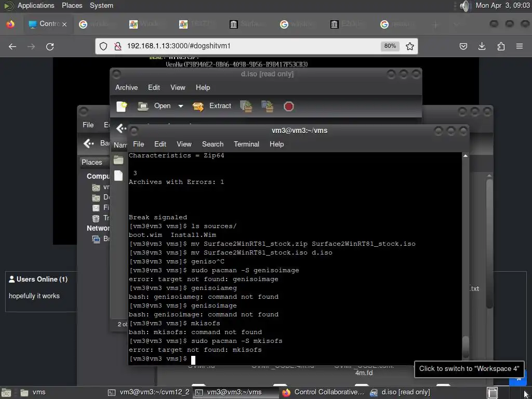Open the Places menu in top panel
Viewport: 532px width, 399px height.
click(72, 5)
